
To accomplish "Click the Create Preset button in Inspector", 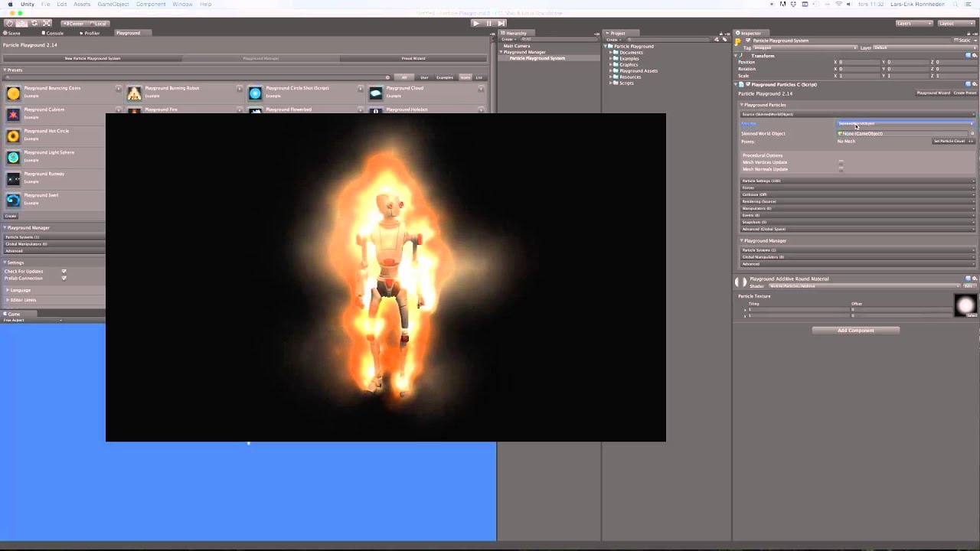I will [x=965, y=93].
